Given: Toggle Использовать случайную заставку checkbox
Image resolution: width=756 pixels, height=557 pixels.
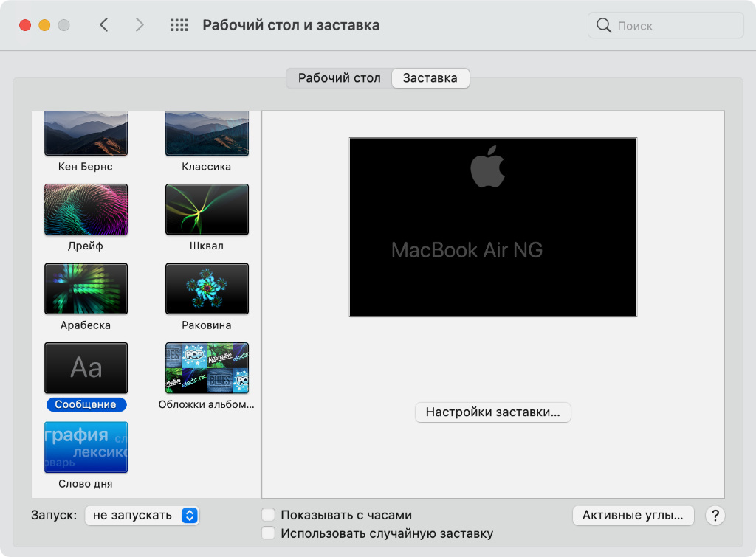Looking at the screenshot, I should tap(269, 533).
